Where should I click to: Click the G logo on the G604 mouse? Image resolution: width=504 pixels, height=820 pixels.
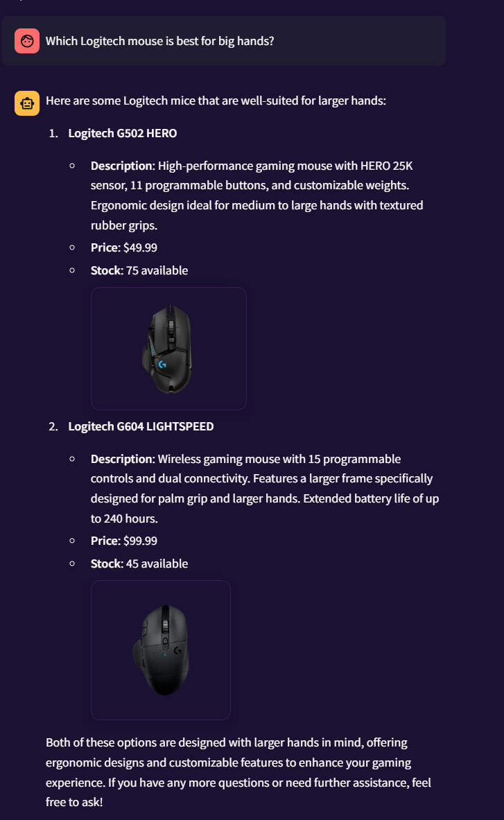pyautogui.click(x=179, y=652)
